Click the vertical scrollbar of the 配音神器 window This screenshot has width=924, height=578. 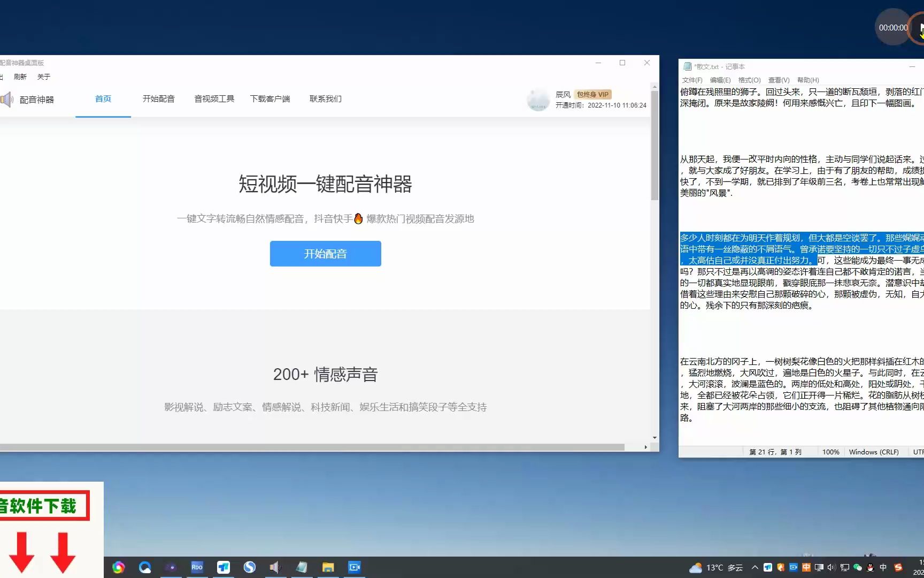tap(654, 144)
